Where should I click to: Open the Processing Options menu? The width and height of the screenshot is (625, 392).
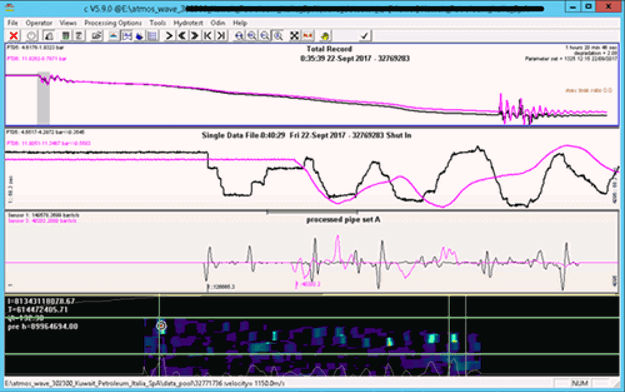point(113,23)
